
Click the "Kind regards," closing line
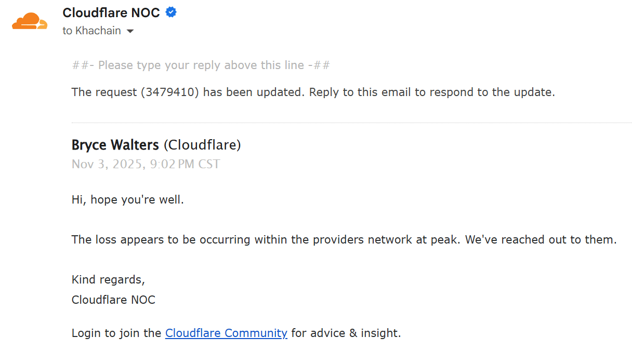pos(108,279)
